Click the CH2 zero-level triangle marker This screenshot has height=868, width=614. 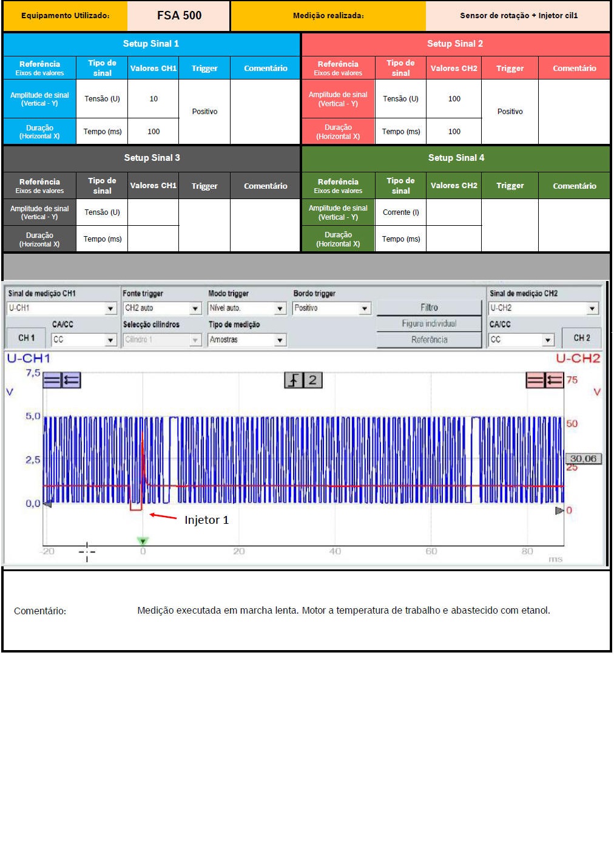point(559,510)
